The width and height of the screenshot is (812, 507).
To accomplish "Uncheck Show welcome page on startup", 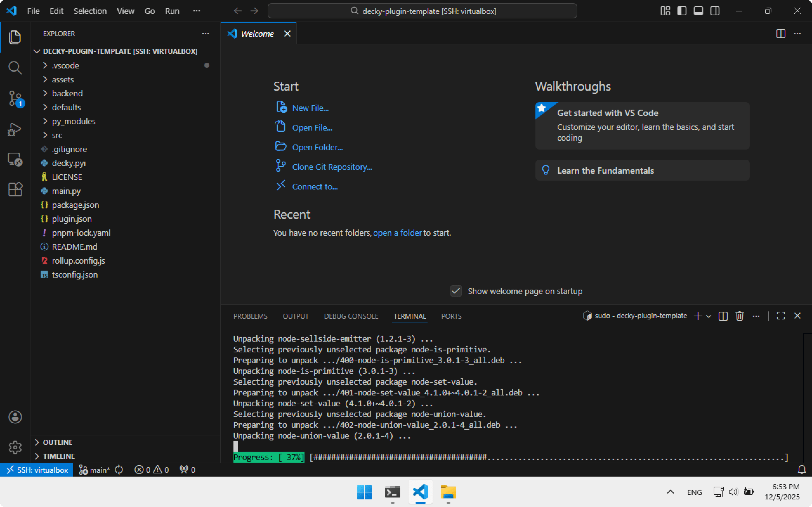I will click(456, 291).
